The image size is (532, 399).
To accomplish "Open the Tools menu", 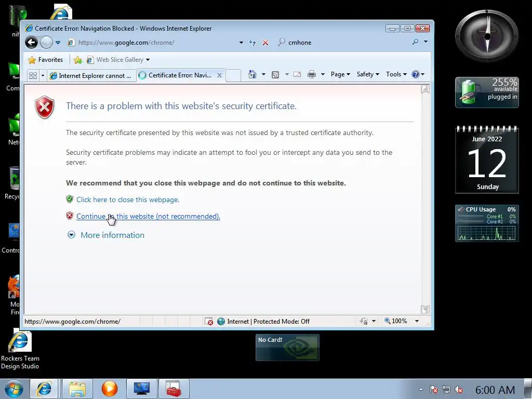I will (x=396, y=74).
